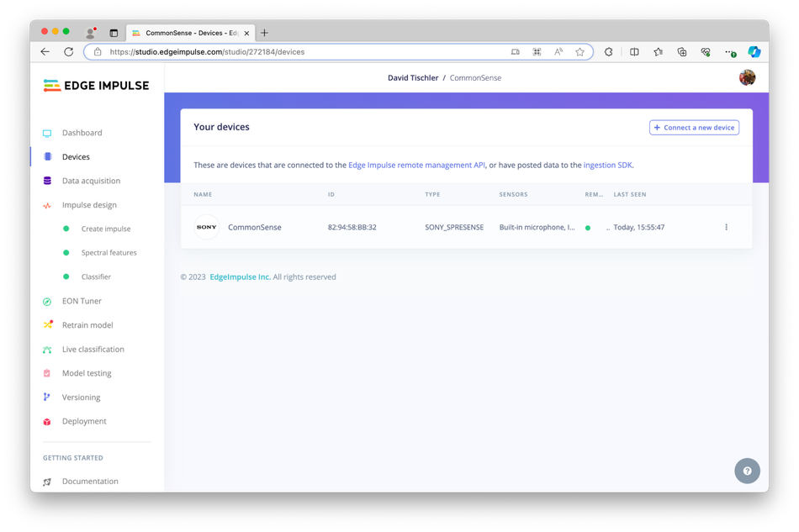Image resolution: width=799 pixels, height=532 pixels.
Task: Click the green remote management status dot
Action: (x=588, y=228)
